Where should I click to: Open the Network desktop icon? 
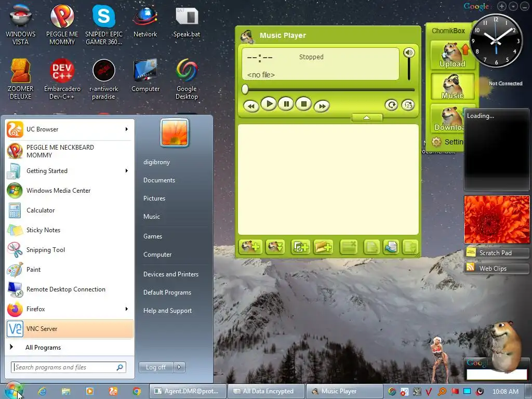145,21
